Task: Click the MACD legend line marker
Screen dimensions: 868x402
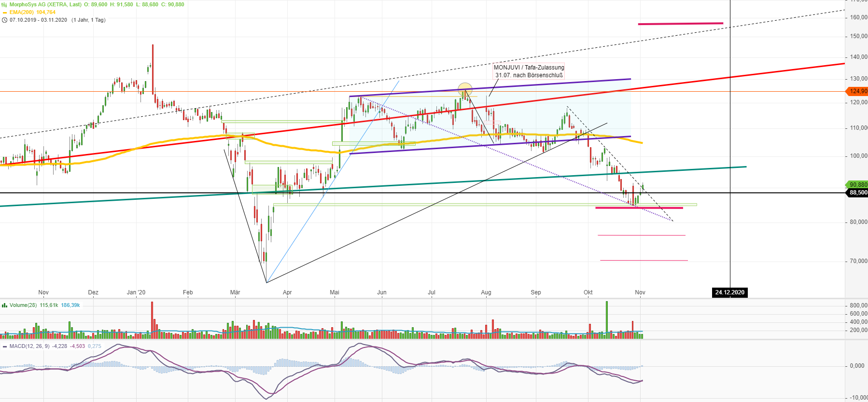Action: point(4,347)
